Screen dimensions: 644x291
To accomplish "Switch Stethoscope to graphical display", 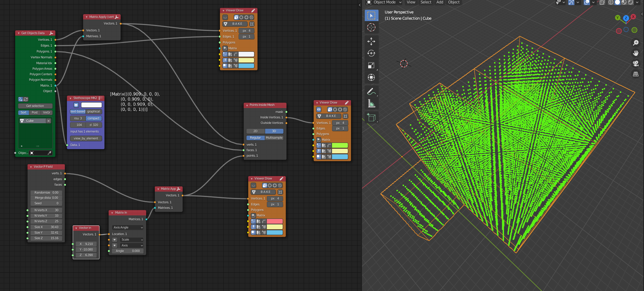I will coord(93,111).
